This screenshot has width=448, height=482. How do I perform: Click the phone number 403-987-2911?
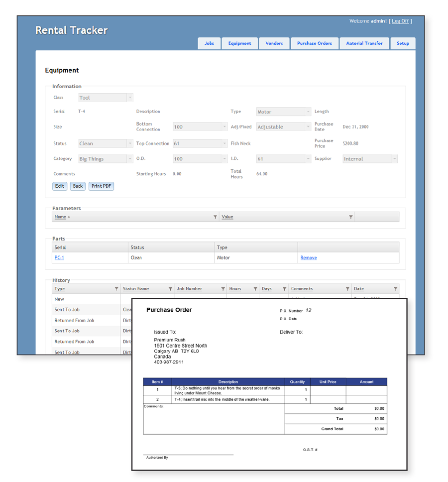pyautogui.click(x=169, y=362)
